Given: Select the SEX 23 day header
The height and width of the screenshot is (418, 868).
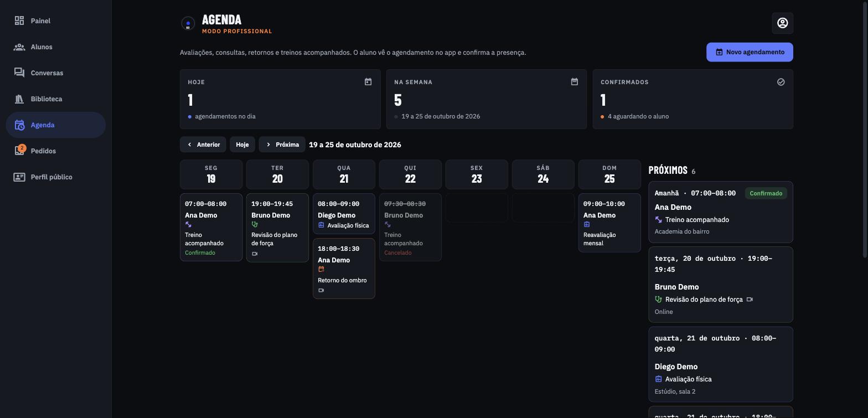Looking at the screenshot, I should point(477,174).
